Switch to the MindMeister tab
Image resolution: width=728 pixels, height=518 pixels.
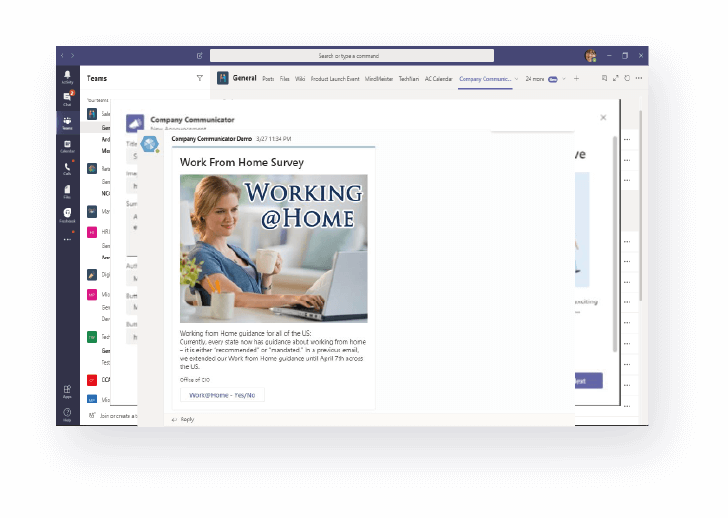coord(379,79)
